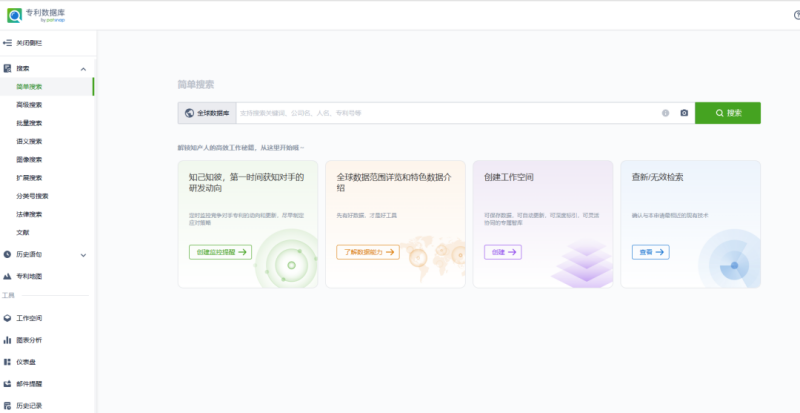Click the 了解数据能力 button
The height and width of the screenshot is (413, 800).
[366, 252]
